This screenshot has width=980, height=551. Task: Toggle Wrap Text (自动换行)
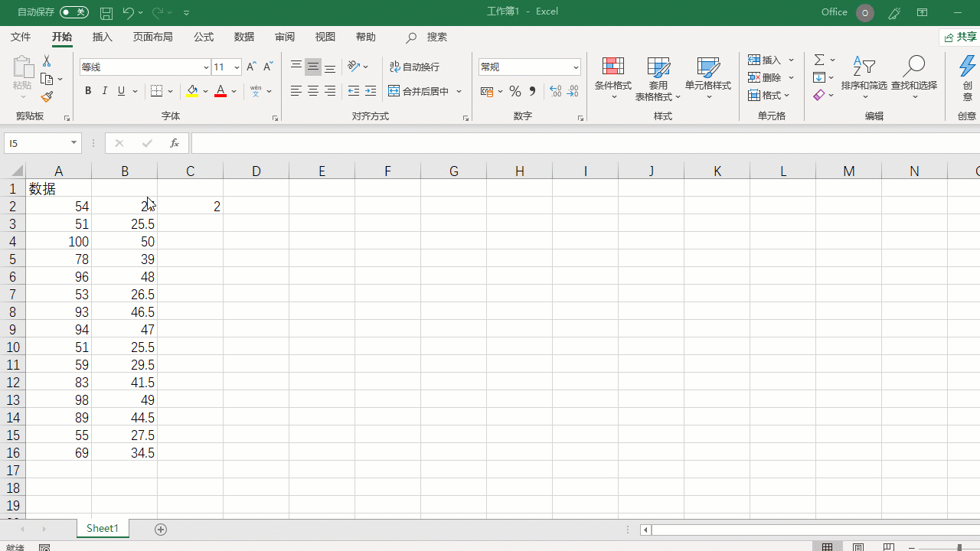[x=414, y=67]
